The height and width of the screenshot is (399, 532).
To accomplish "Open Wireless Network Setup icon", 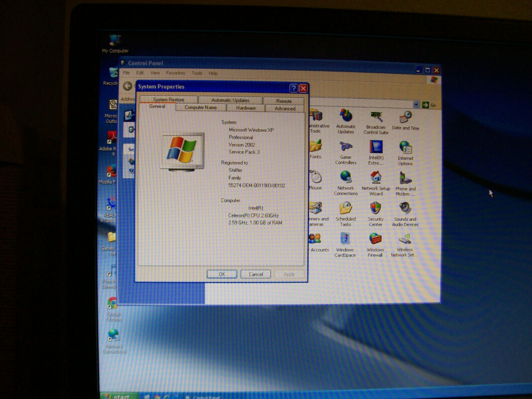I will click(x=405, y=245).
